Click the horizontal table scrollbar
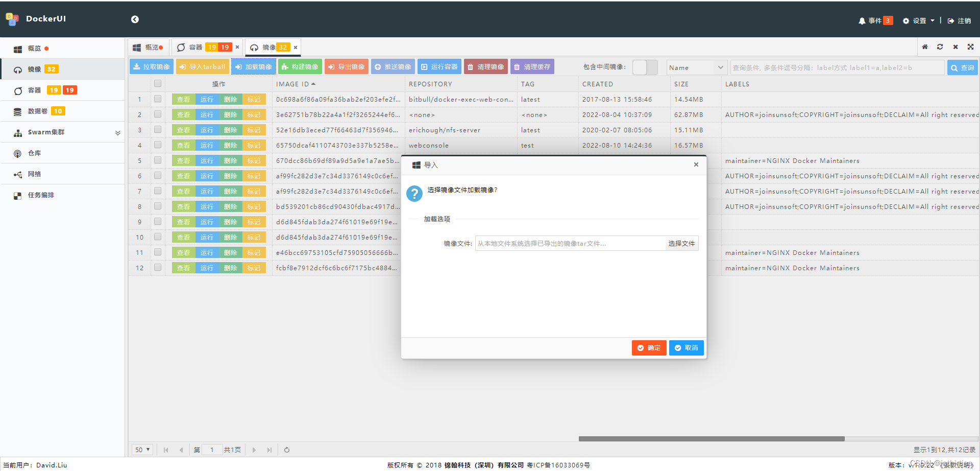Image resolution: width=980 pixels, height=471 pixels. click(x=712, y=439)
